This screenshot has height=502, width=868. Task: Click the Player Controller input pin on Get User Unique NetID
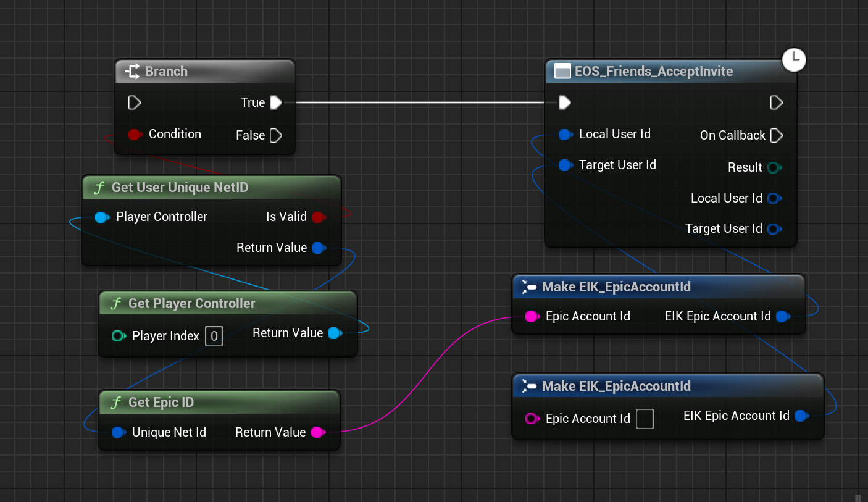[102, 217]
